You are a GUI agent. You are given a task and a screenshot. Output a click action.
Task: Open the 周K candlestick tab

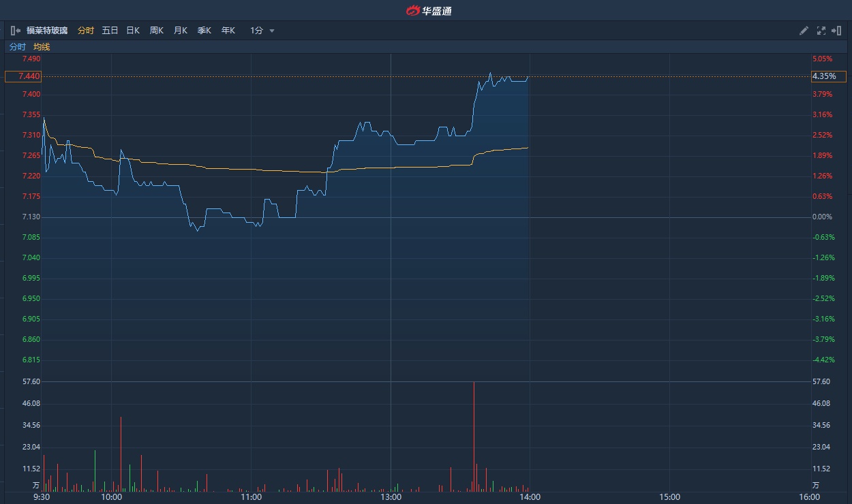click(157, 31)
